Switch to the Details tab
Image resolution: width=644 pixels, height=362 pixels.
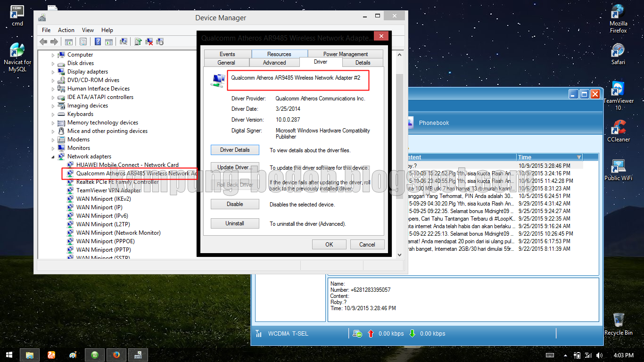click(363, 62)
